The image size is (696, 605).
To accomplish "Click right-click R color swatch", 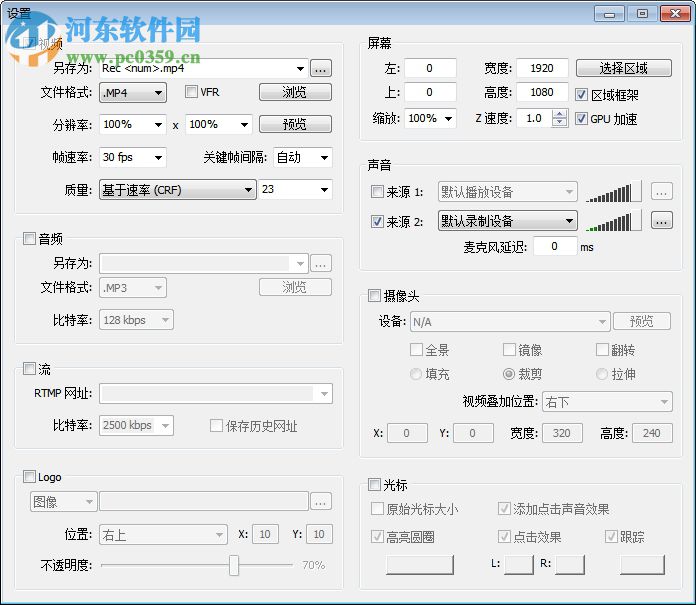I will [570, 565].
